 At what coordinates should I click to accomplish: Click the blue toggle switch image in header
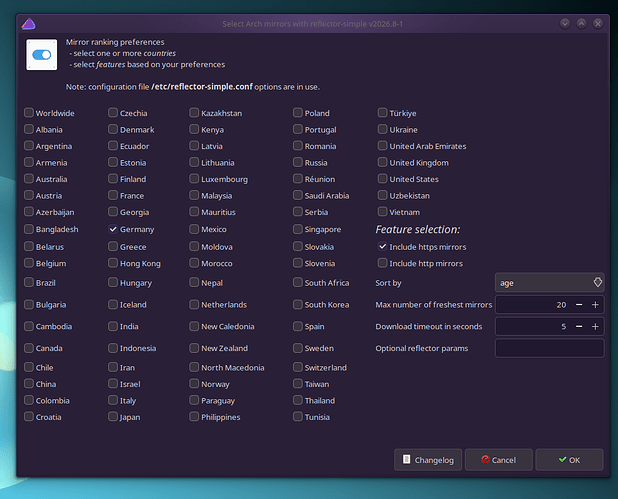tap(42, 55)
